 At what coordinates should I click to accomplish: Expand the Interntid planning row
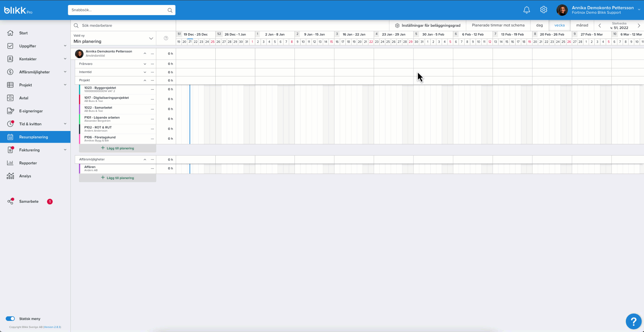[x=145, y=72]
